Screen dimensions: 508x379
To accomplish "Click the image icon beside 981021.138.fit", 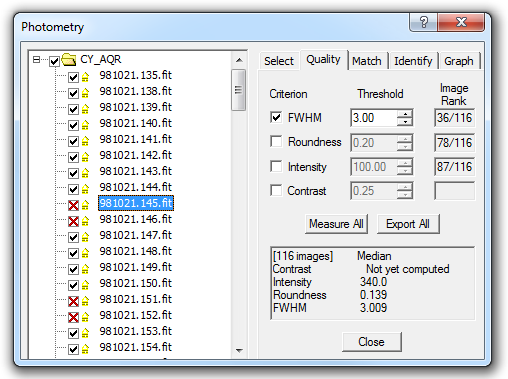I will click(85, 93).
